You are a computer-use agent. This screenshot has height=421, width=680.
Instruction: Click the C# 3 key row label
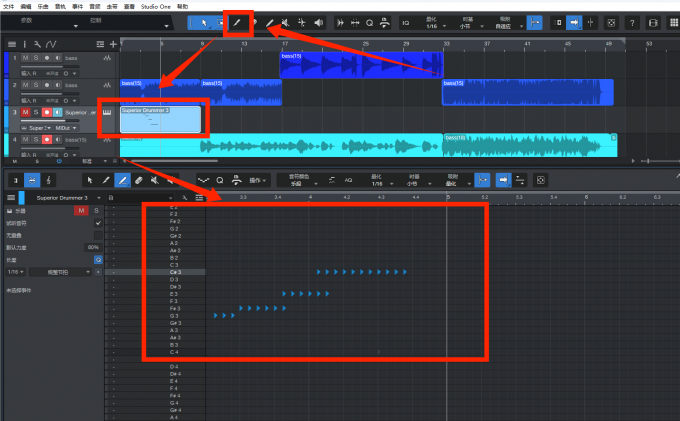(x=175, y=272)
